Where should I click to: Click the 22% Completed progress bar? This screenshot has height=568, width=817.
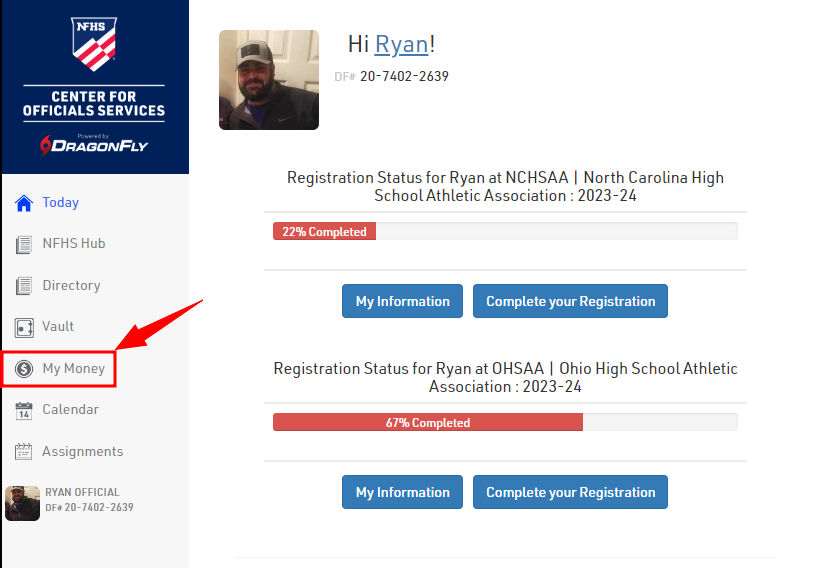324,232
